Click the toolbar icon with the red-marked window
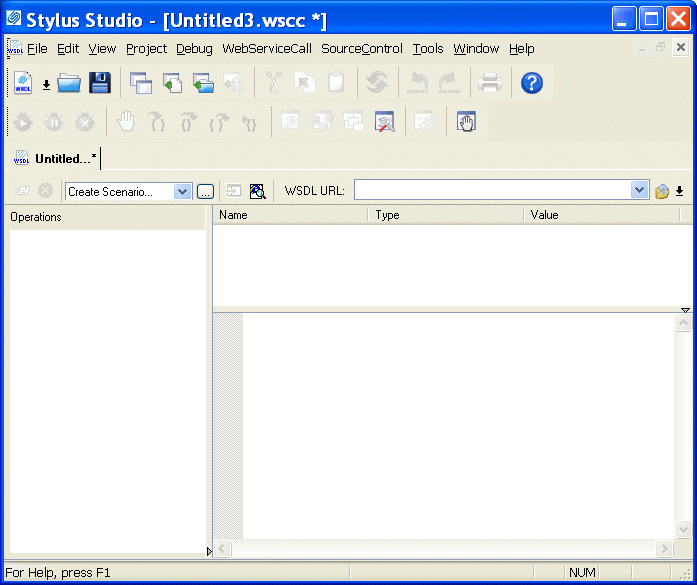The width and height of the screenshot is (697, 585). (385, 122)
